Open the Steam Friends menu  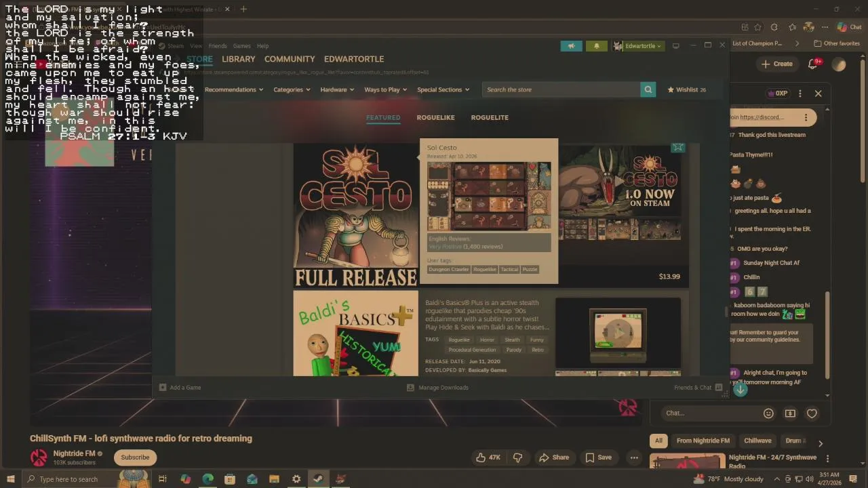[x=218, y=46]
